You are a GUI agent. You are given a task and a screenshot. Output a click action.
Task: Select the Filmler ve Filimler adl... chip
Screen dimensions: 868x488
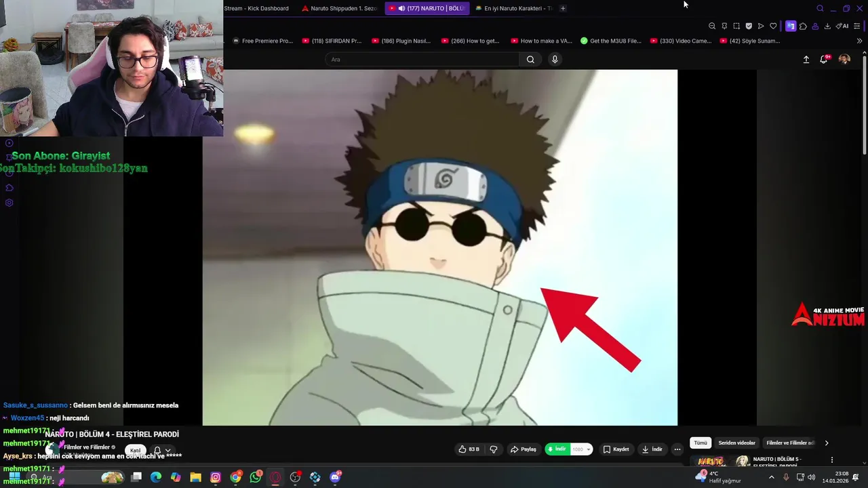coord(790,443)
